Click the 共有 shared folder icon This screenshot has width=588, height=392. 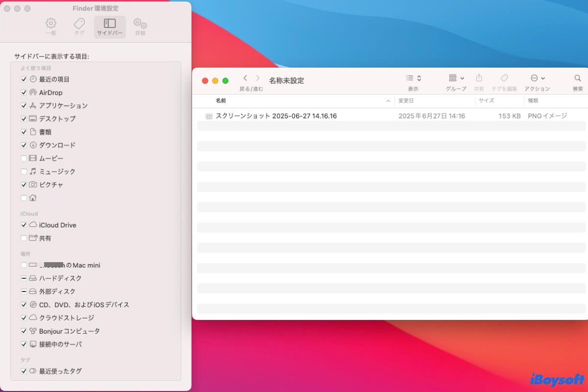click(33, 238)
